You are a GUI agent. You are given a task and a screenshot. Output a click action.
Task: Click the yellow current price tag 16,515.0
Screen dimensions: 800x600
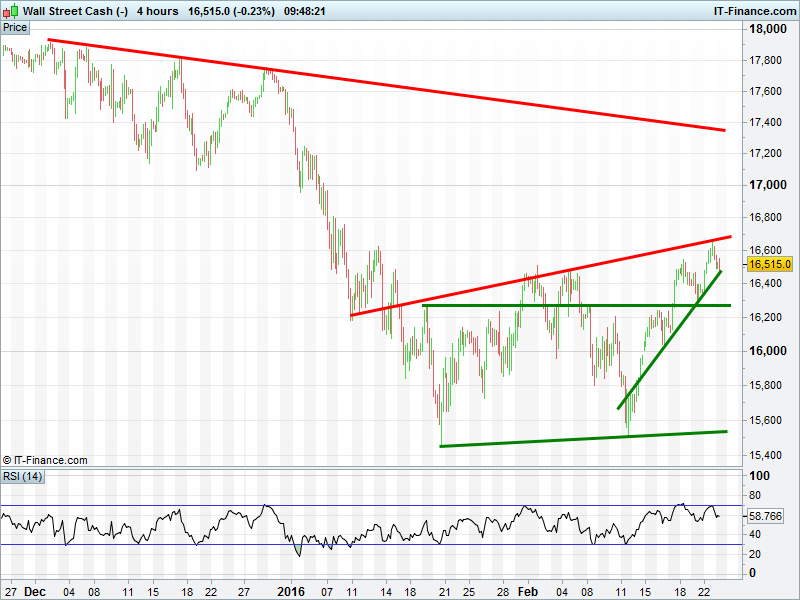(x=770, y=264)
